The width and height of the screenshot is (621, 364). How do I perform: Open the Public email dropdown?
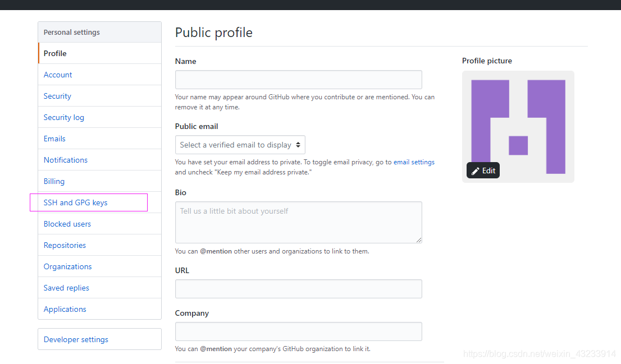(240, 145)
